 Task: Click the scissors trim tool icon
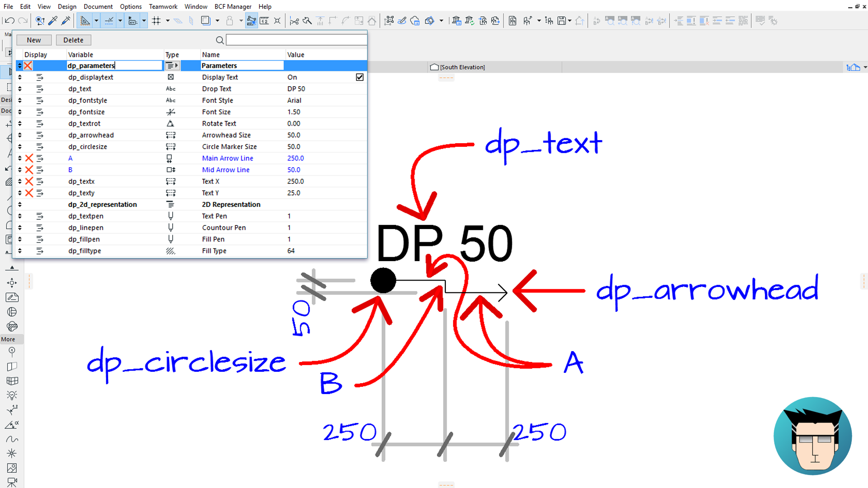coord(294,21)
